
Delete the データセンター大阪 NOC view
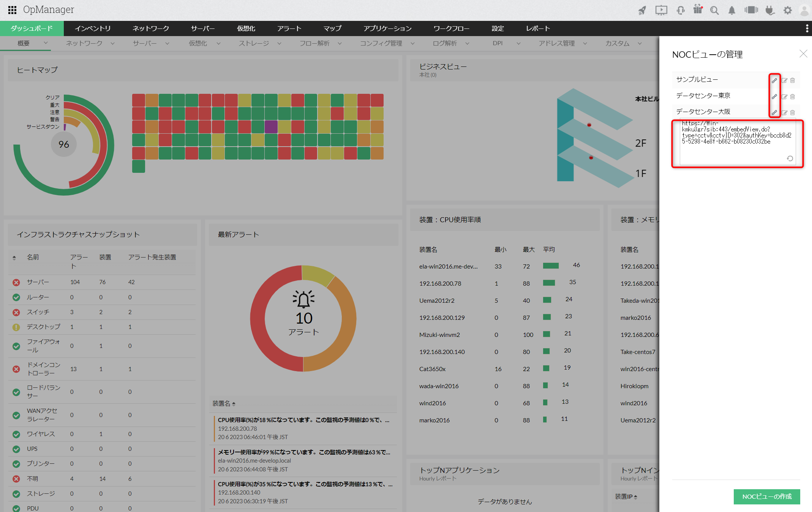(x=793, y=112)
